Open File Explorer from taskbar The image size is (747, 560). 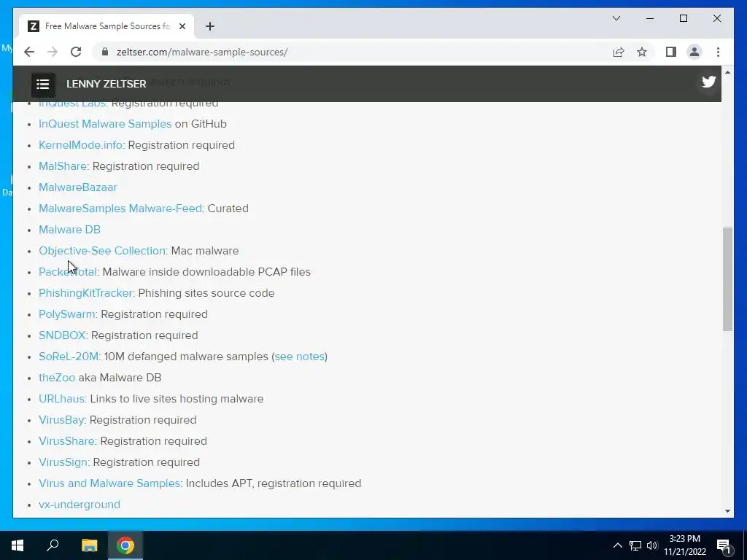pyautogui.click(x=89, y=545)
